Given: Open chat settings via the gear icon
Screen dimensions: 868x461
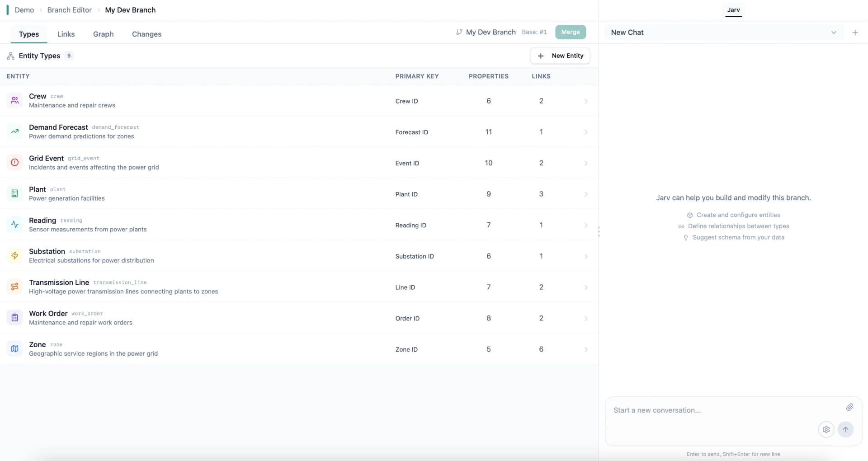Looking at the screenshot, I should click(x=826, y=429).
